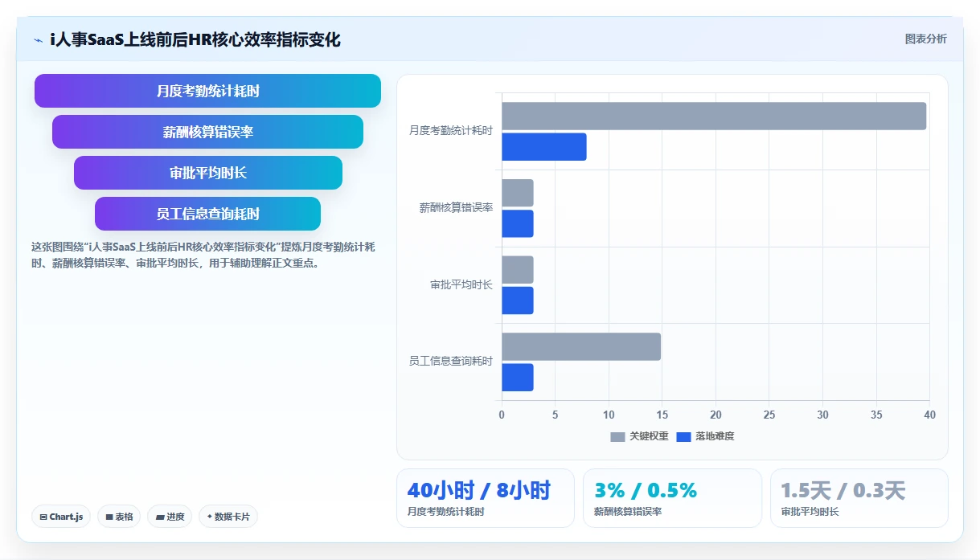This screenshot has width=980, height=560.
Task: Toggle the grey 关键权重 legend swatch
Action: point(617,436)
